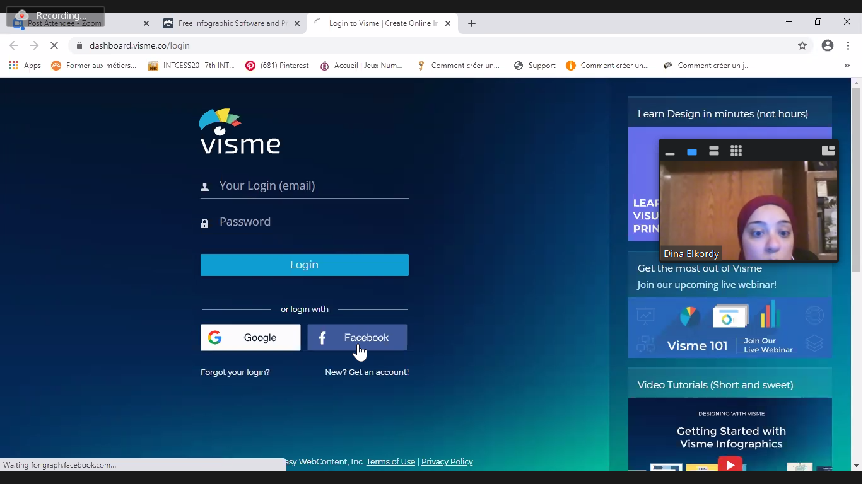Viewport: 868px width, 484px height.
Task: Switch to Free Infographic Software tab
Action: pyautogui.click(x=232, y=23)
